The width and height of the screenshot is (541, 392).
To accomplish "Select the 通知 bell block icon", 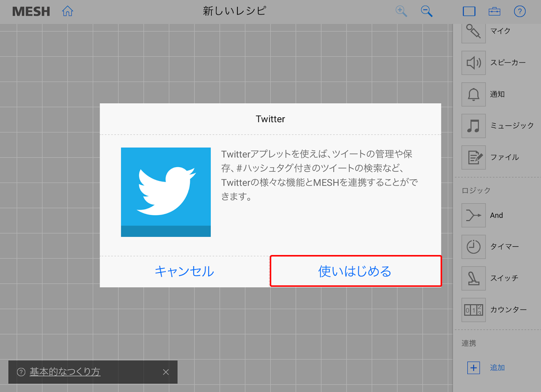I will click(473, 94).
